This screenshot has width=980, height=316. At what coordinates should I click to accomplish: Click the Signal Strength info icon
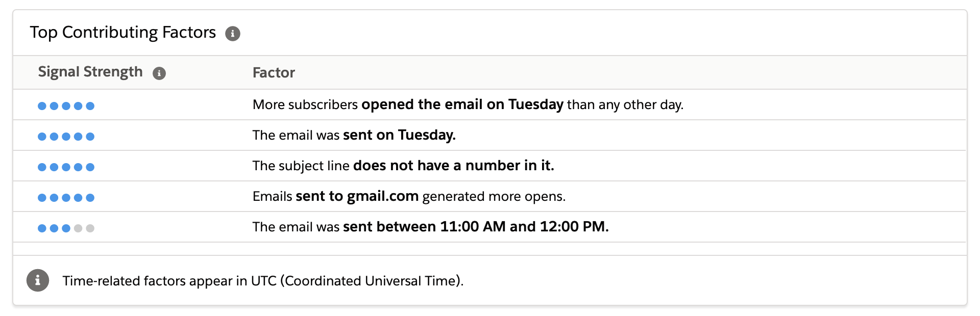[x=159, y=73]
